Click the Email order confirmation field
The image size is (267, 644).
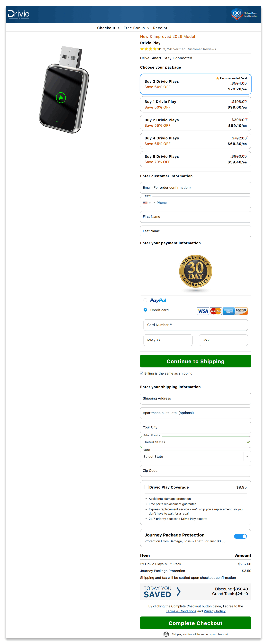click(x=195, y=188)
